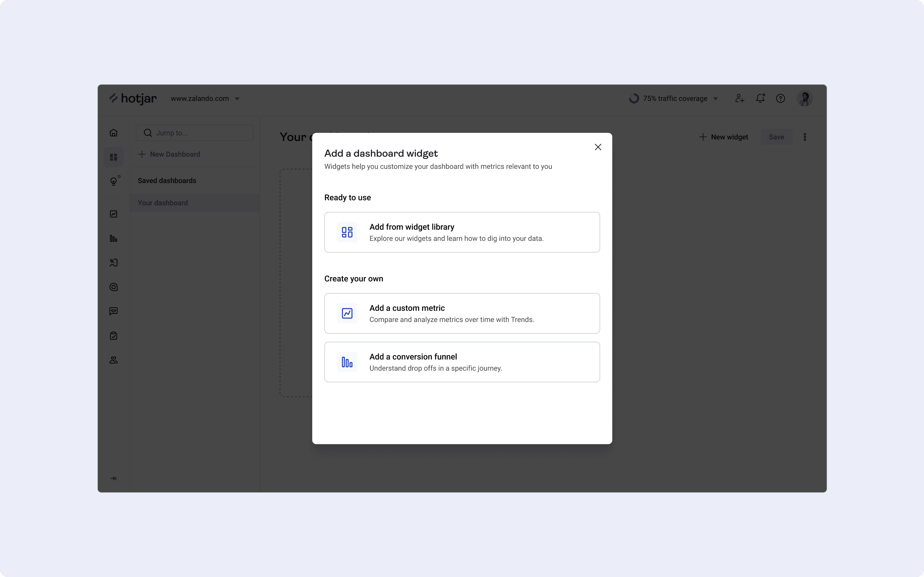
Task: Open notifications bell icon
Action: click(760, 98)
